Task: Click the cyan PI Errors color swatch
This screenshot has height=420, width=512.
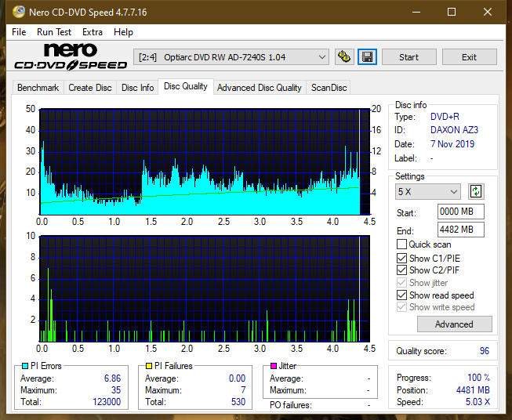Action: point(25,366)
